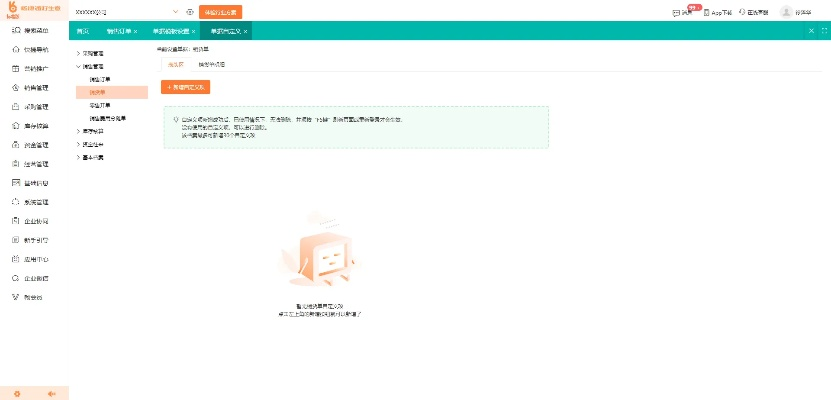The width and height of the screenshot is (831, 400).
Task: Click the settings gear at sidebar bottom
Action: click(x=17, y=393)
